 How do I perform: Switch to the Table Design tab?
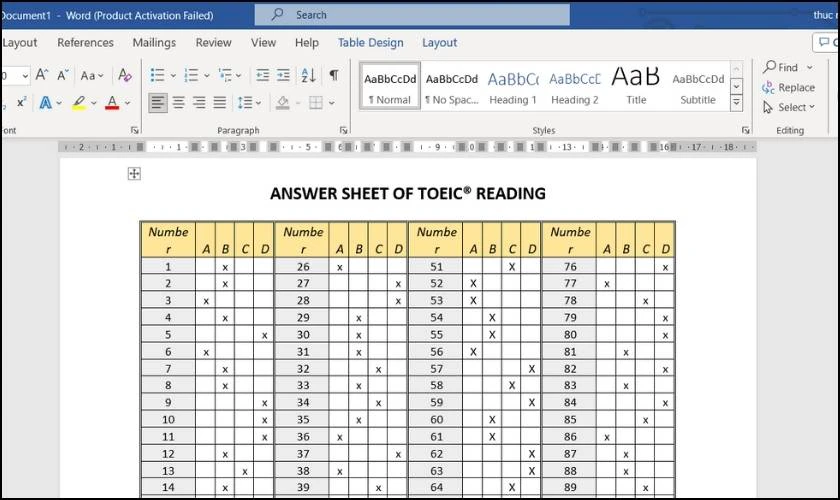(370, 42)
